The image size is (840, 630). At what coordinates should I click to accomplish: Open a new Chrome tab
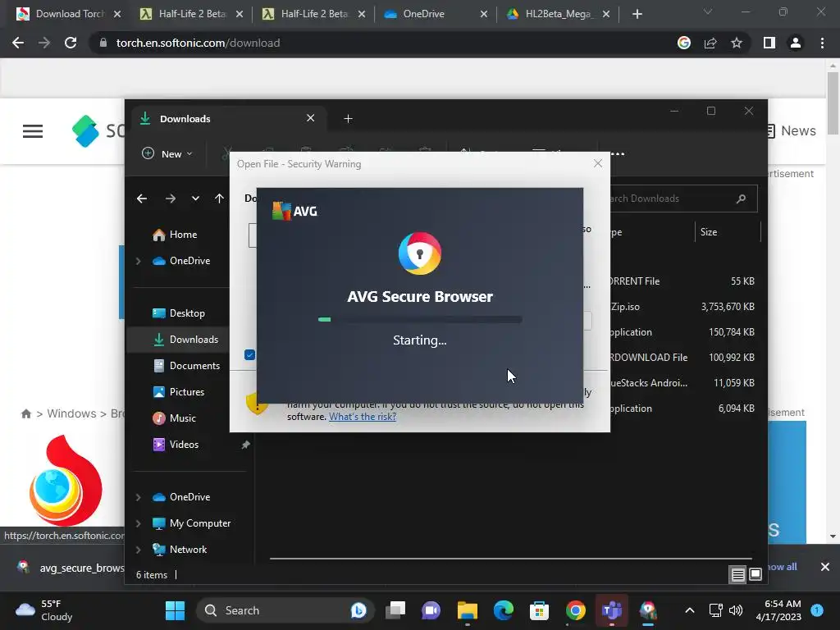click(x=637, y=14)
